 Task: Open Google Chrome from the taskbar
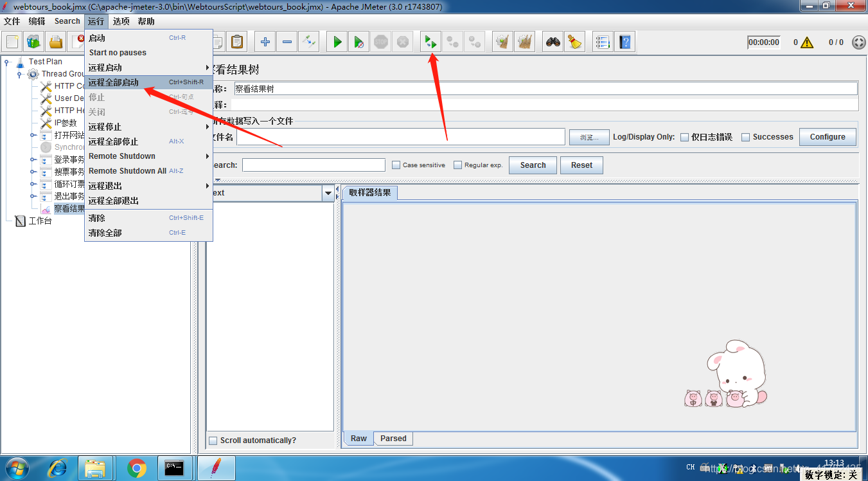pos(137,468)
